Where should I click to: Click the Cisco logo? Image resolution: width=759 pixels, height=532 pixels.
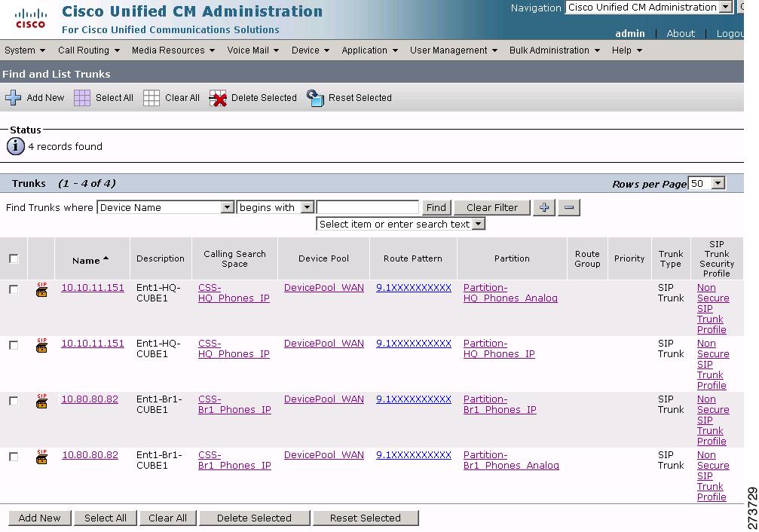click(30, 20)
